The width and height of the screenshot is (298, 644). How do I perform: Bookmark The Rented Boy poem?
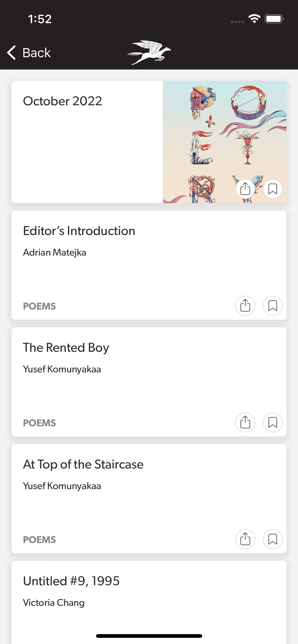click(x=273, y=422)
